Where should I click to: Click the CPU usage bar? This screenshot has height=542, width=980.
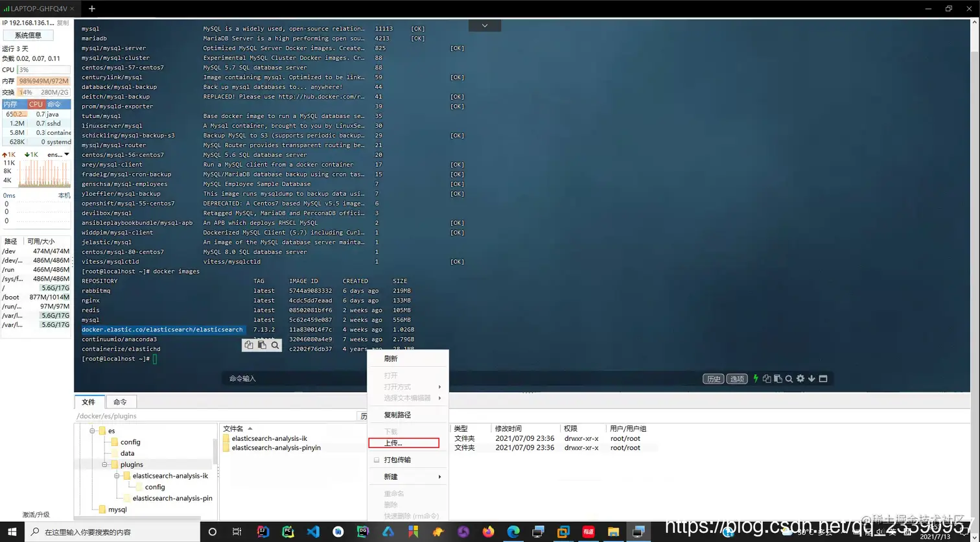[43, 69]
